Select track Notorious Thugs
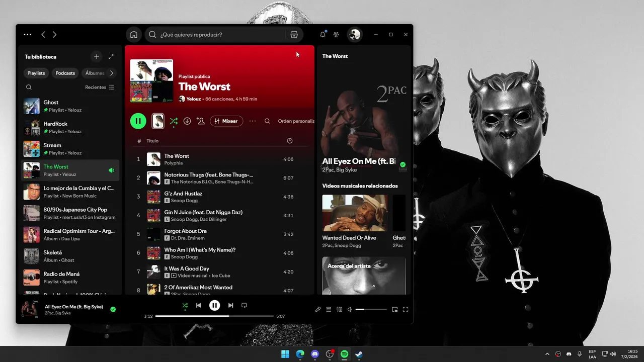The width and height of the screenshot is (644, 362). [219, 178]
